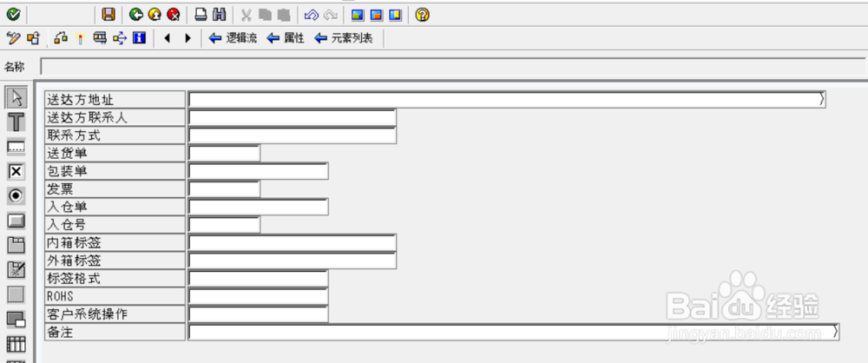Click the black right triangle next arrow
Viewport: 868px width, 363px height.
pyautogui.click(x=187, y=38)
